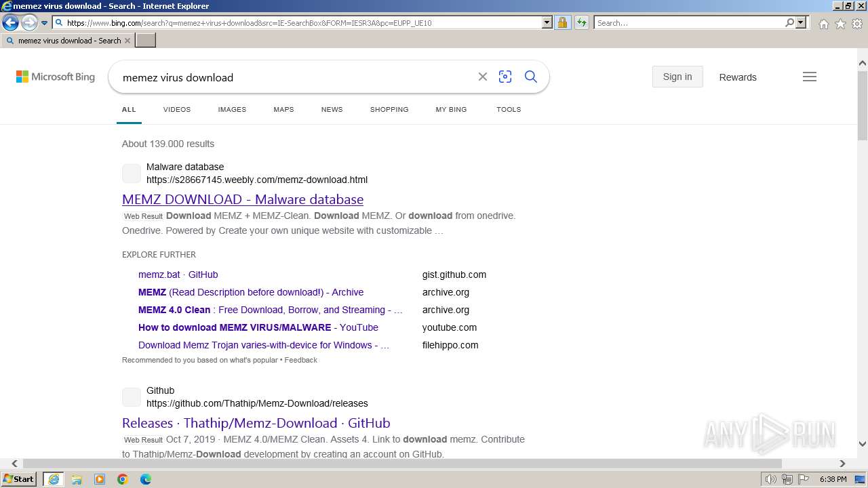View the security lock icon report
This screenshot has height=488, width=868.
pos(562,22)
